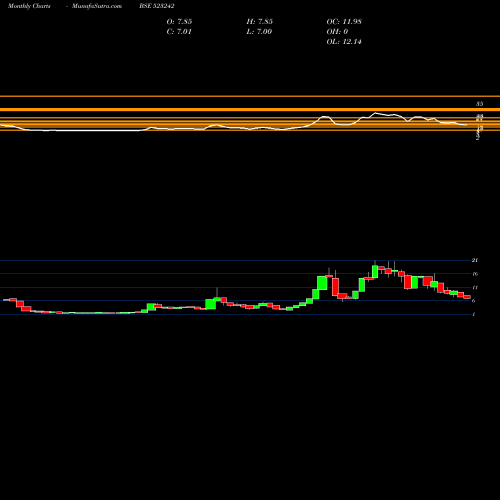Viewport: 500px width, 500px height.
Task: Select the open value 'O: 7.85'
Action: tap(179, 22)
